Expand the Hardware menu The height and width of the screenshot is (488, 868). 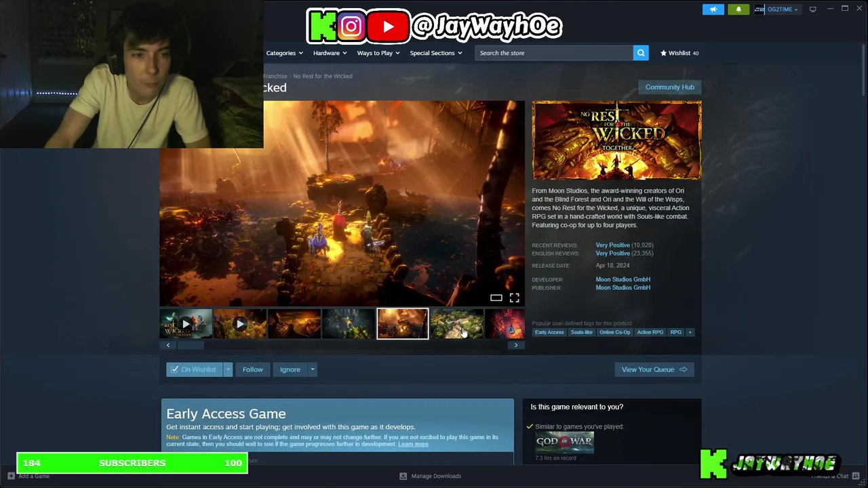click(330, 53)
